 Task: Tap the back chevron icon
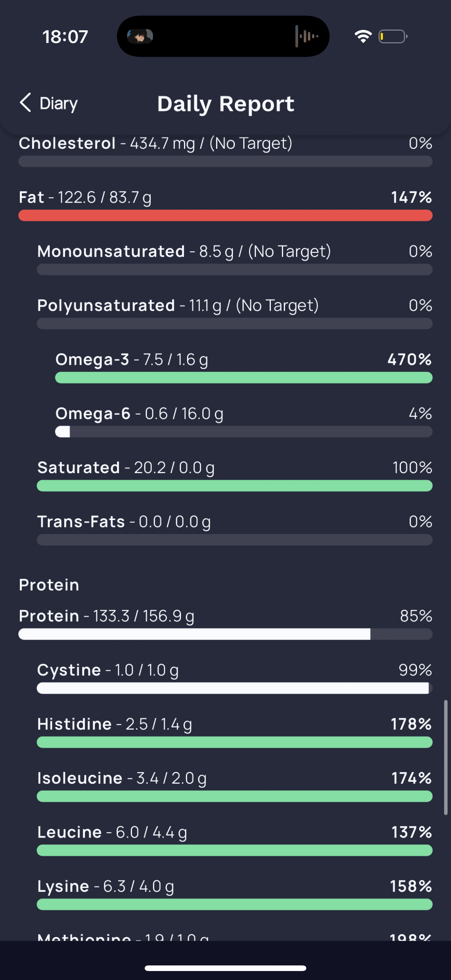[x=25, y=103]
